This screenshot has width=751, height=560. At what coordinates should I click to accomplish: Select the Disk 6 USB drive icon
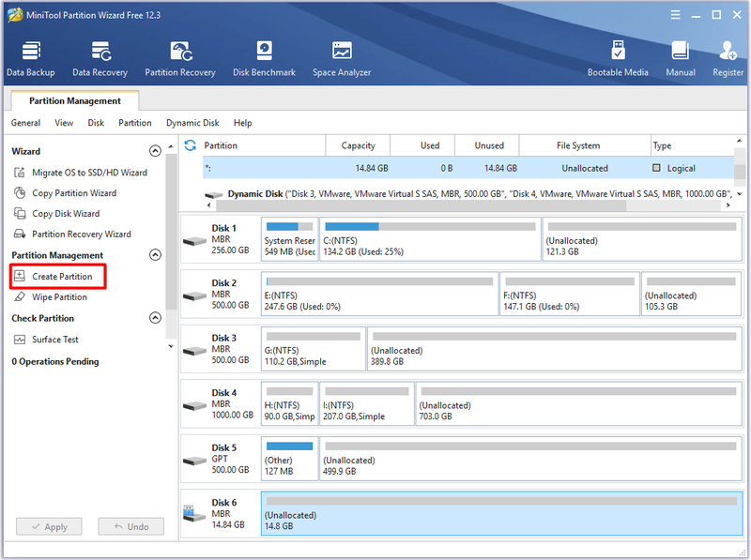(194, 514)
